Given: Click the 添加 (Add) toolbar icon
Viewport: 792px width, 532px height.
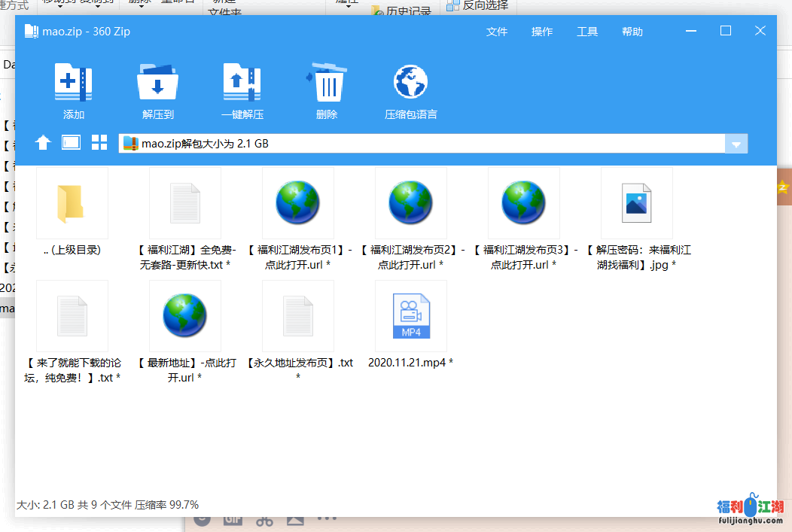Looking at the screenshot, I should click(x=73, y=83).
